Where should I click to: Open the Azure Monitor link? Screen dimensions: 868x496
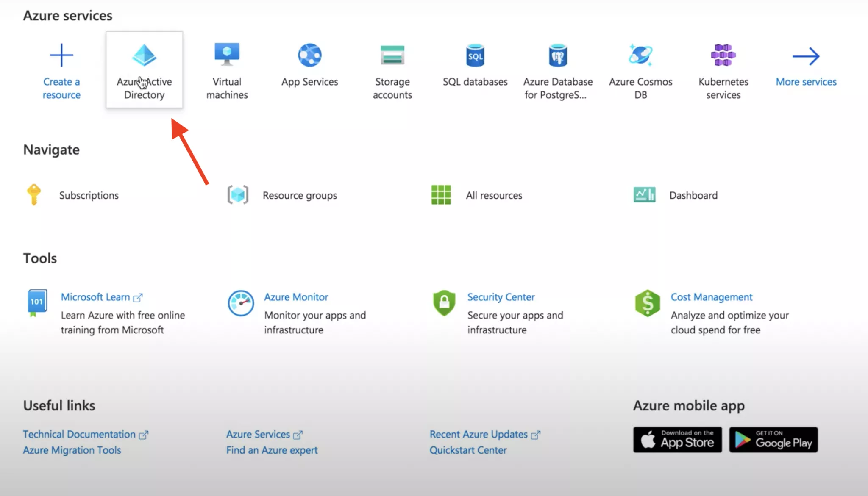click(x=296, y=297)
